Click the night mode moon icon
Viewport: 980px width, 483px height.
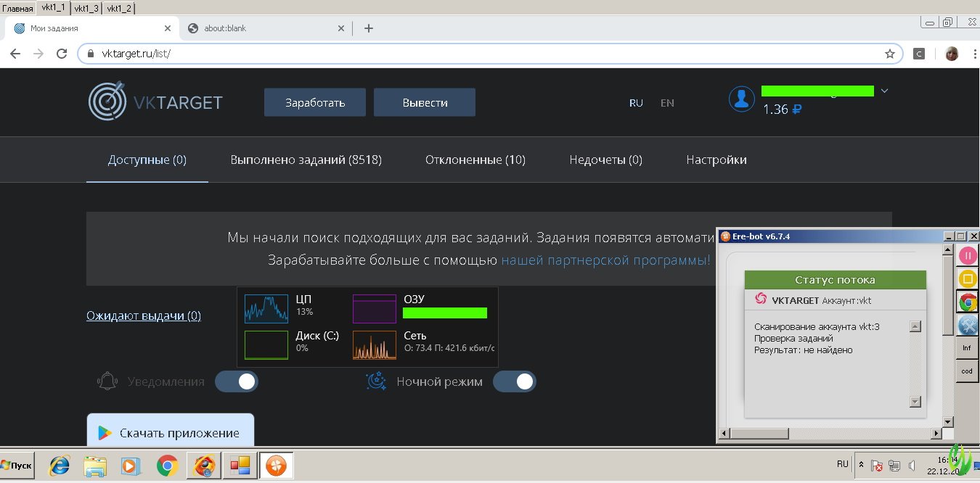click(x=376, y=381)
